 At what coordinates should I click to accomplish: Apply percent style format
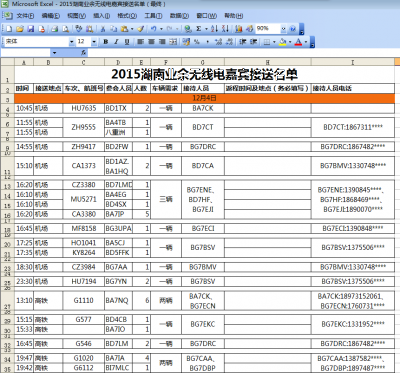tap(197, 42)
